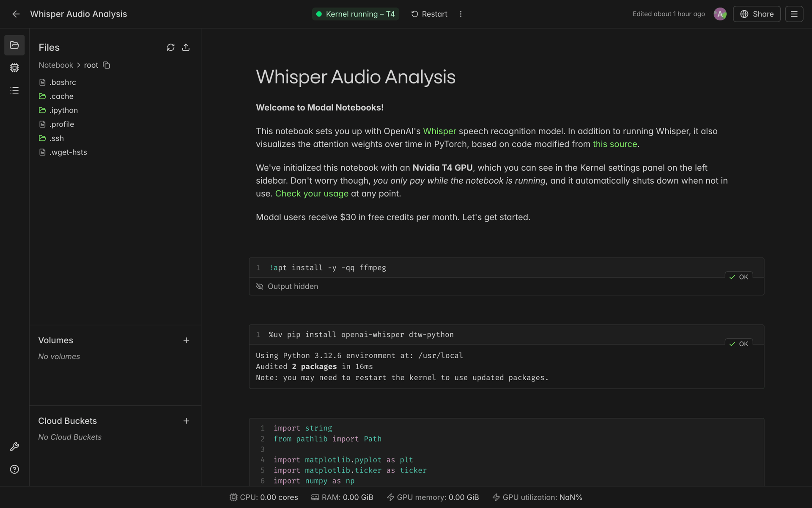Click the Welcome to Modal Notebooks! text
This screenshot has width=812, height=508.
point(320,108)
